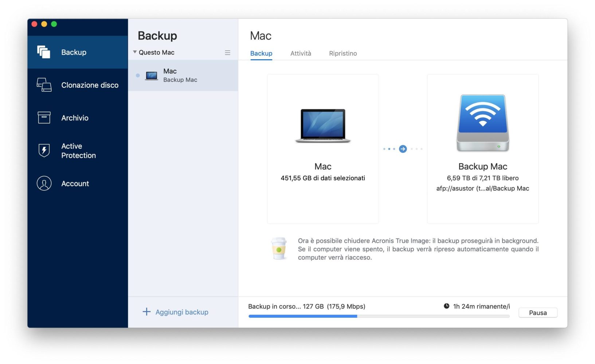
Task: Click the coffee cup info icon
Action: (x=279, y=248)
